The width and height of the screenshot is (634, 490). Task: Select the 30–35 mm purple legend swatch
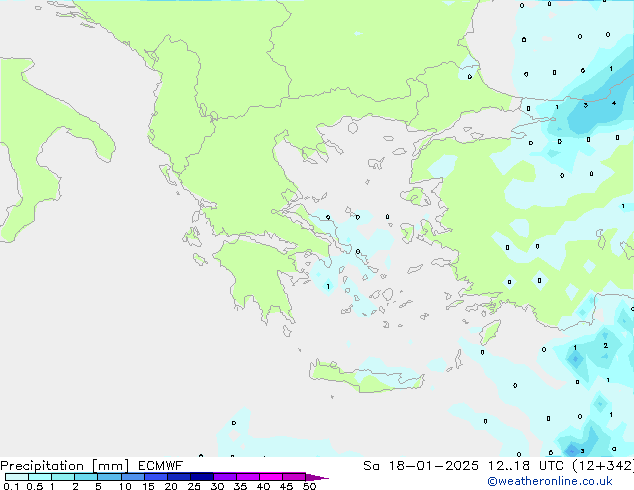click(x=225, y=477)
